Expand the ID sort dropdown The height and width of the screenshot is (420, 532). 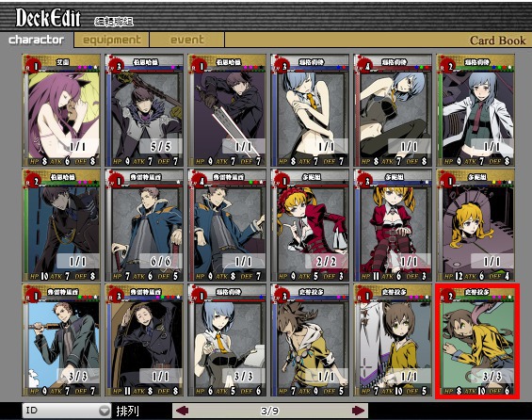67,411
